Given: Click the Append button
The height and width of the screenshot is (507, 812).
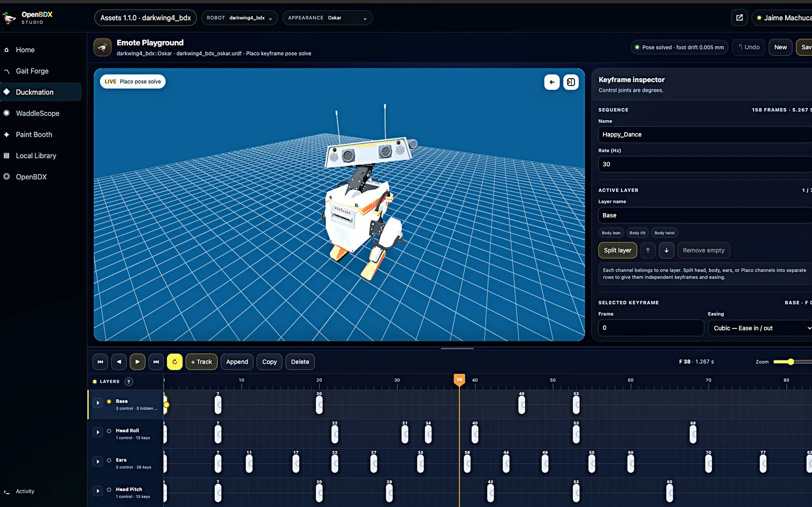Looking at the screenshot, I should click(x=237, y=362).
